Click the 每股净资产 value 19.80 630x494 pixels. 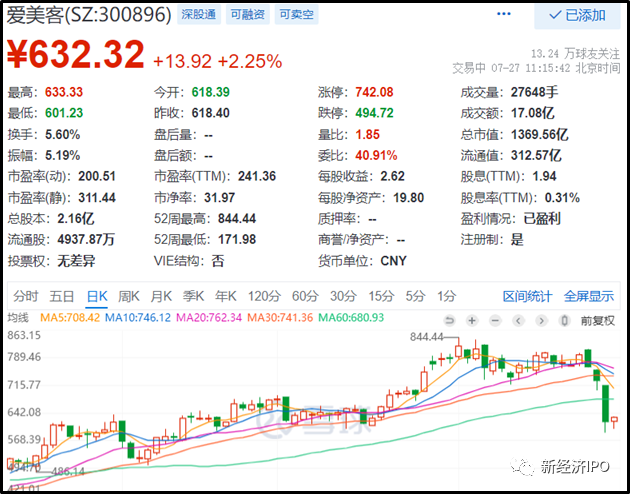coord(409,197)
